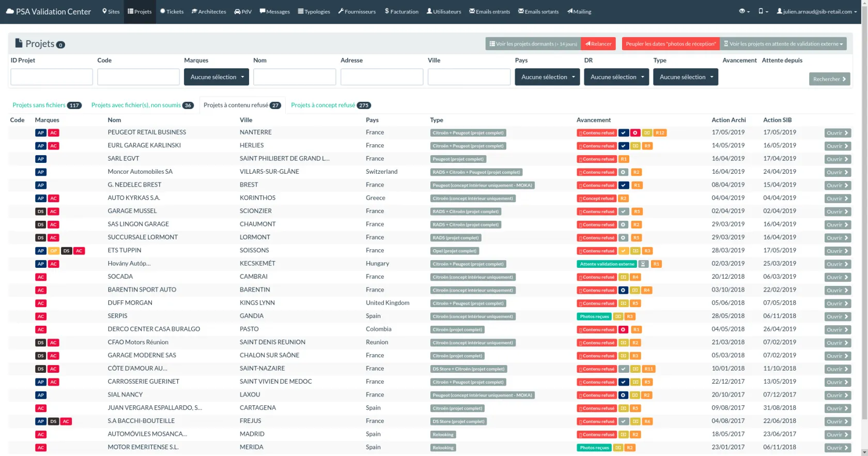Open Facturation with the dollar icon
The image size is (868, 456).
[401, 11]
